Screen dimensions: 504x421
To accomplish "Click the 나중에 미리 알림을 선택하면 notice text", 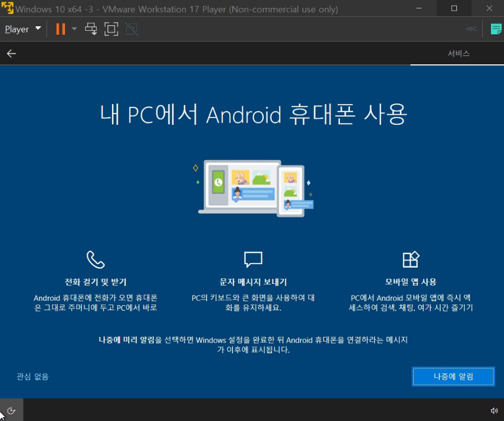I will pyautogui.click(x=253, y=344).
